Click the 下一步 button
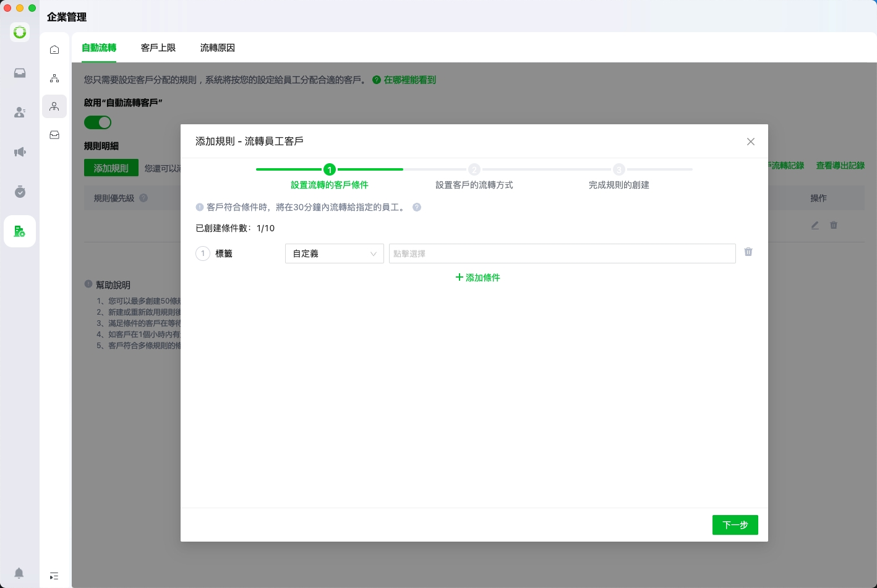 coord(735,525)
